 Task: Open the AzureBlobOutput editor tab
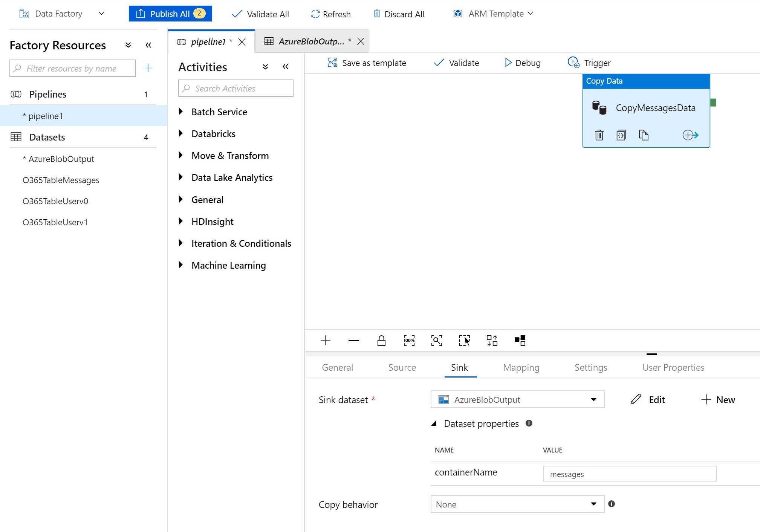click(311, 41)
